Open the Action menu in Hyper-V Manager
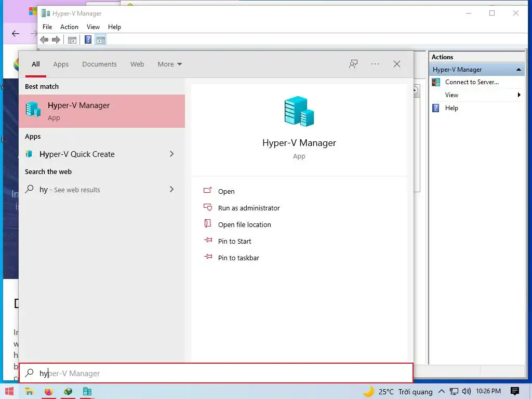This screenshot has width=532, height=399. tap(69, 27)
